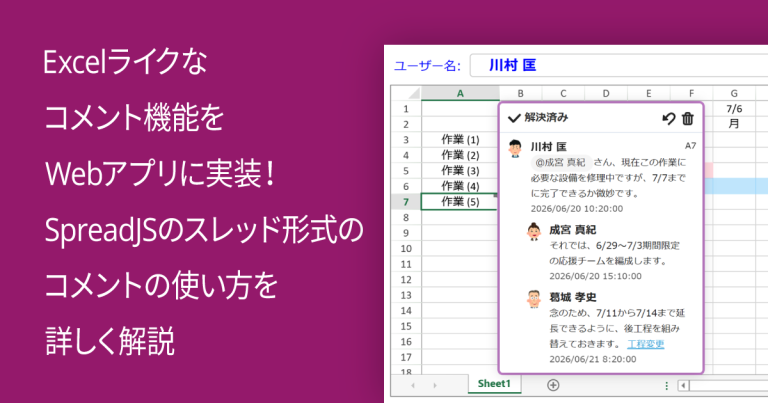
Task: Select cell 作業 (1)
Action: tap(460, 140)
